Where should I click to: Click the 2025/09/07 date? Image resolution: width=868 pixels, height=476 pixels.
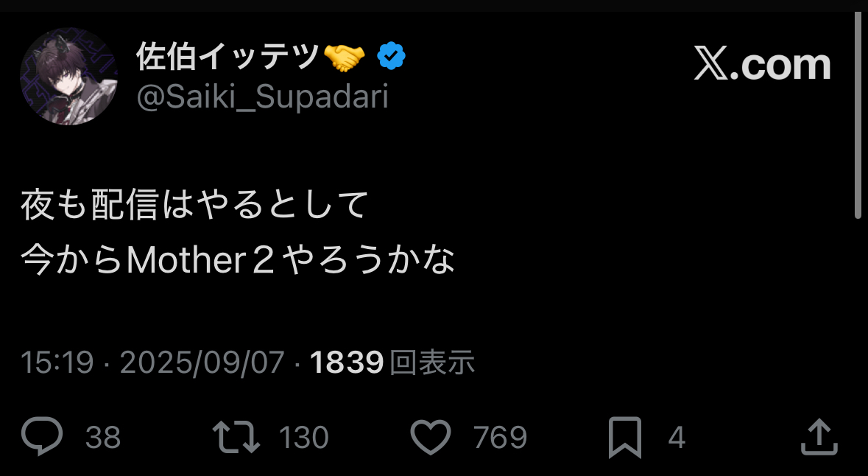click(202, 362)
